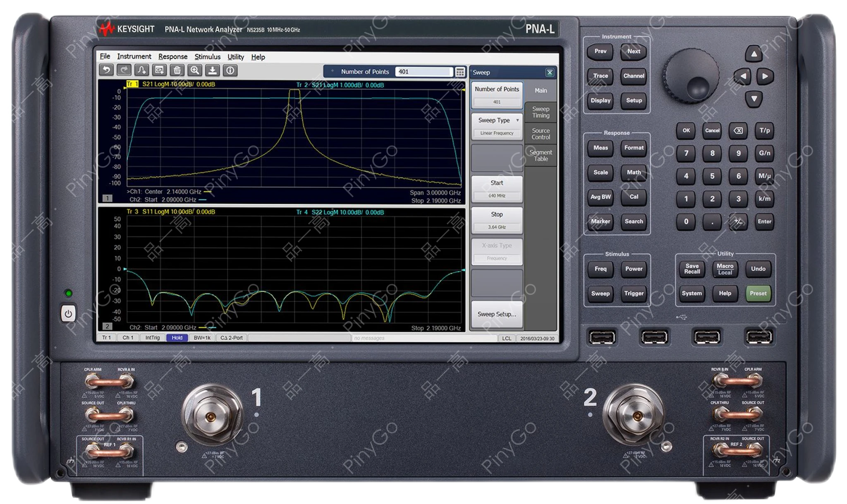The width and height of the screenshot is (847, 504).
Task: Click the info circle toolbar icon
Action: [230, 70]
